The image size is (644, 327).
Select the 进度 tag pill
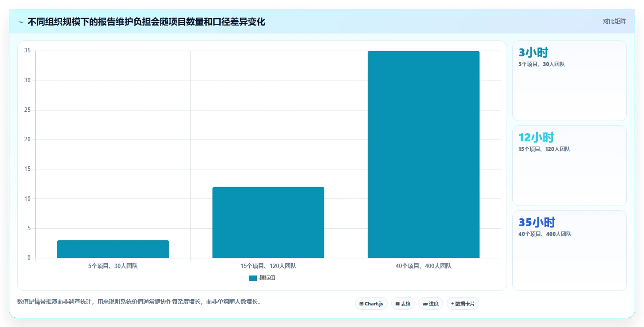[431, 304]
